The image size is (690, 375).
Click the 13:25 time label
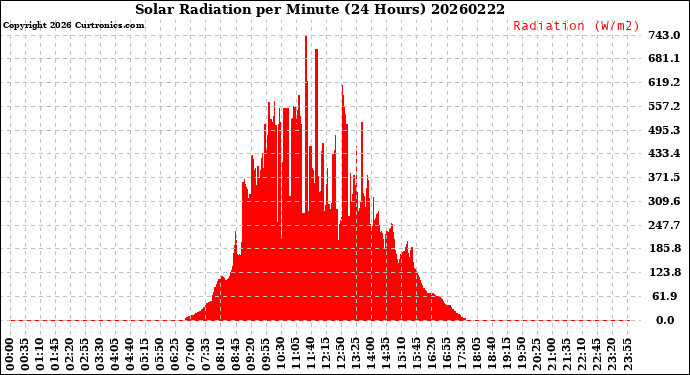coord(356,355)
